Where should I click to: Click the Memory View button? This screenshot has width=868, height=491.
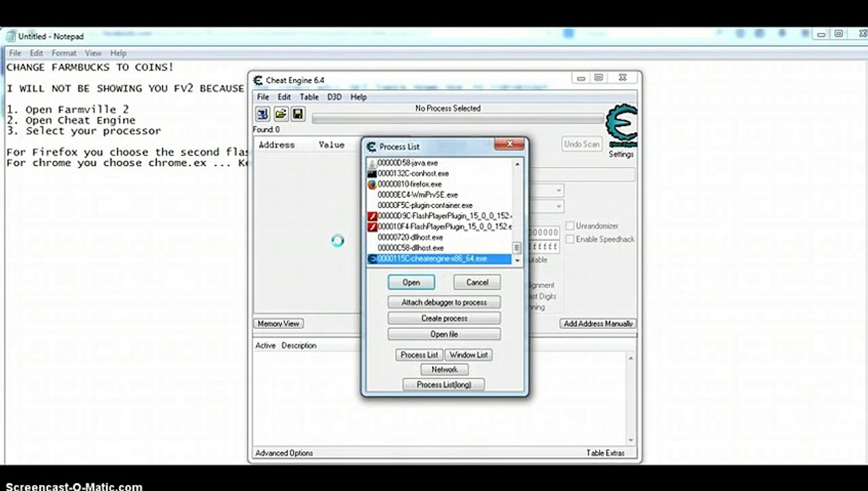coord(278,324)
